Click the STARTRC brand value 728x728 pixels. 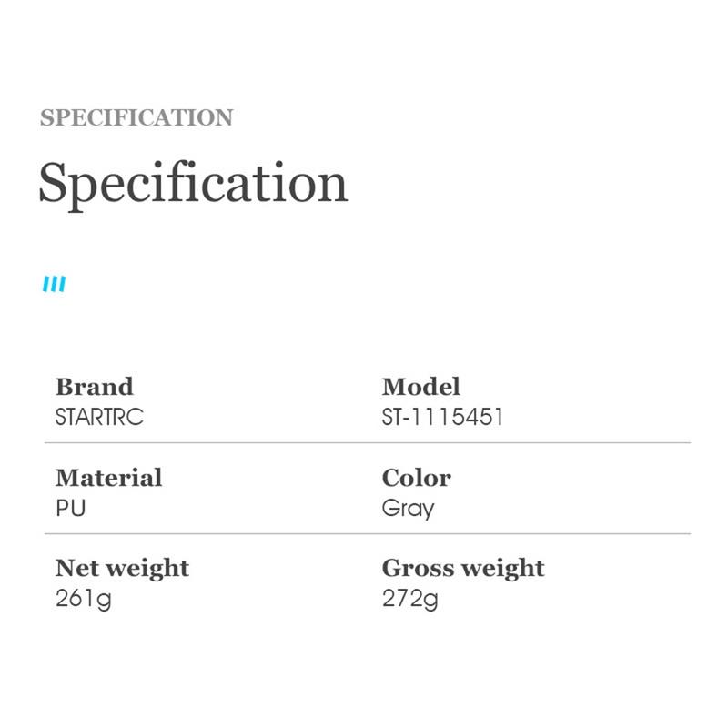click(99, 417)
